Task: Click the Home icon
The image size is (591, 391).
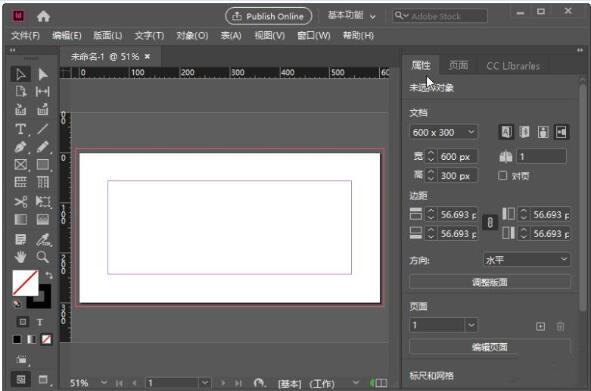Action: pos(43,16)
